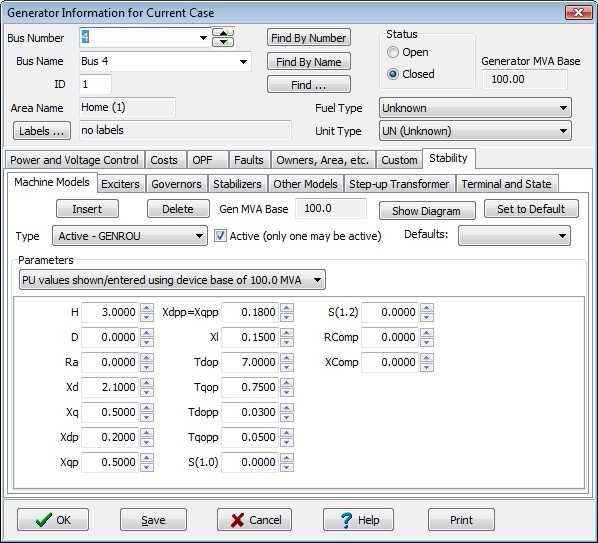Open the Bus Name dropdown
598x543 pixels.
coord(243,61)
